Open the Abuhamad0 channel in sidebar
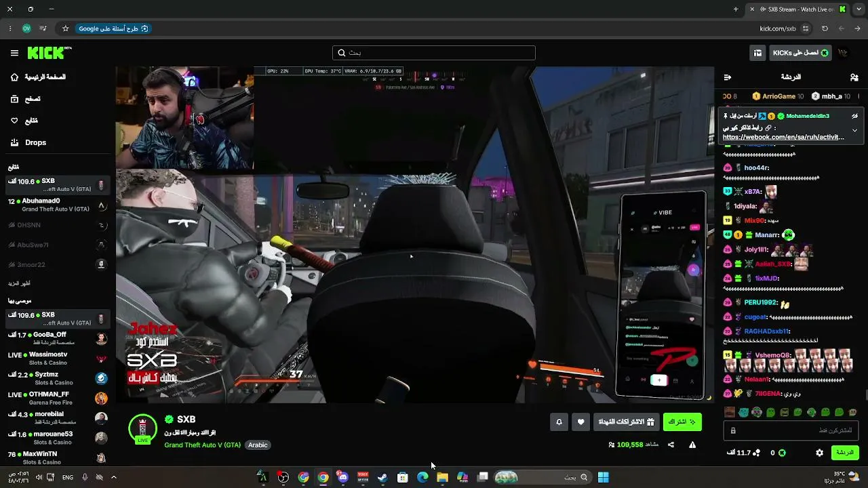 coord(57,205)
